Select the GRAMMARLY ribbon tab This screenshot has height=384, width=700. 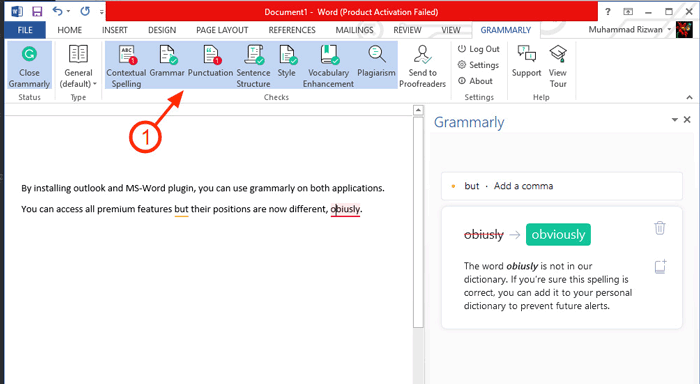click(x=506, y=30)
